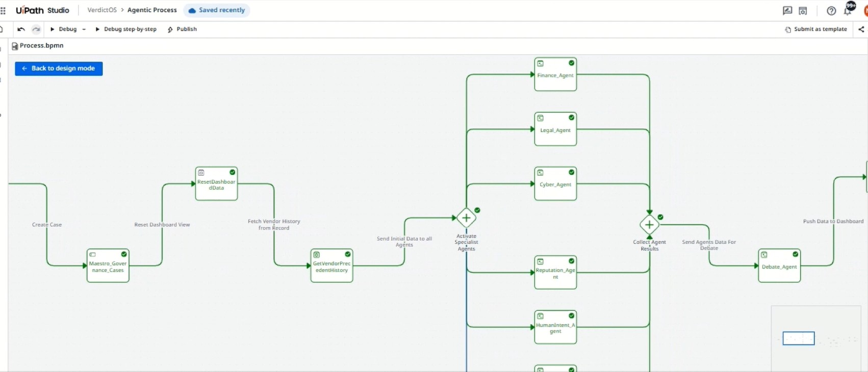Click green success check on Cyber_Agent
This screenshot has width=868, height=372.
tap(571, 172)
